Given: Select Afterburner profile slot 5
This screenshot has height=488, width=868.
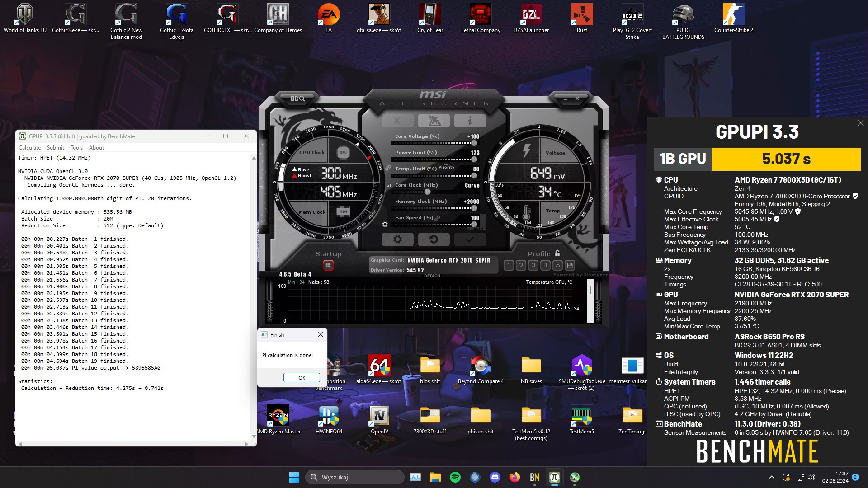Looking at the screenshot, I should [x=557, y=265].
